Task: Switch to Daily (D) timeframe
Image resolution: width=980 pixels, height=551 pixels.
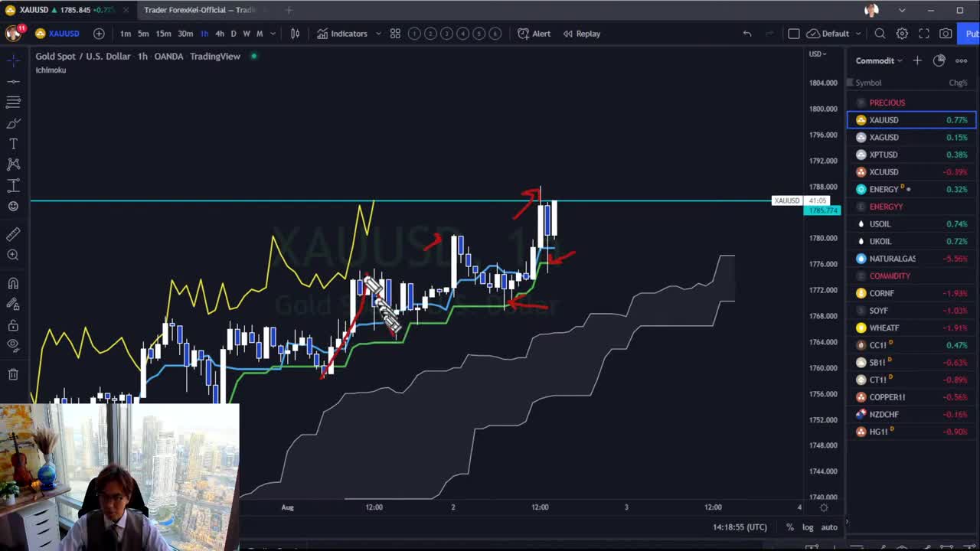Action: click(234, 34)
